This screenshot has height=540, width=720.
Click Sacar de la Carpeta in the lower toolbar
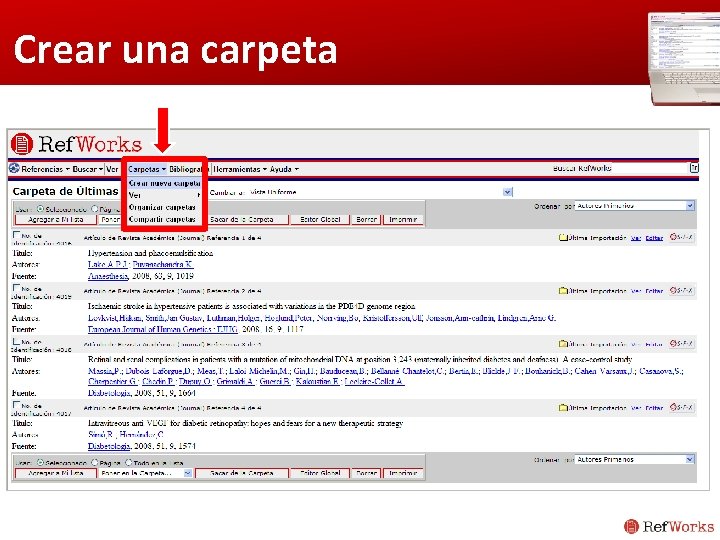point(242,473)
